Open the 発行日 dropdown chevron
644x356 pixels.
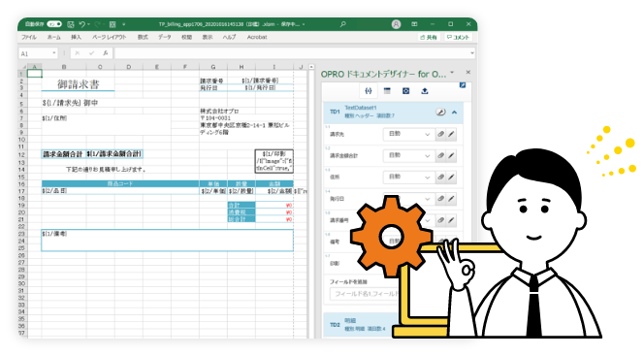(427, 199)
